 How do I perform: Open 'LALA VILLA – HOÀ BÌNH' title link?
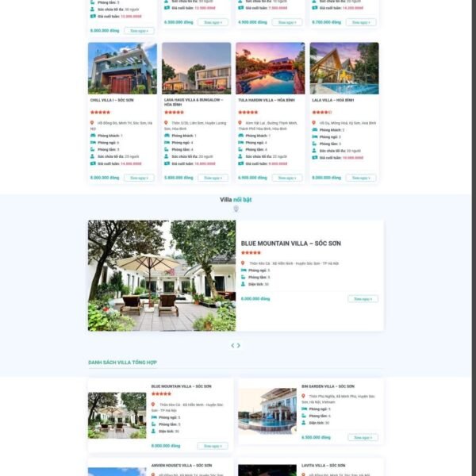click(332, 100)
